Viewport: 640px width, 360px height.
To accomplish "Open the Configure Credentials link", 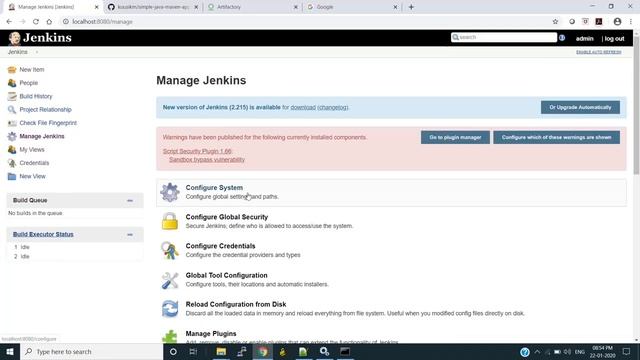I will pos(220,246).
